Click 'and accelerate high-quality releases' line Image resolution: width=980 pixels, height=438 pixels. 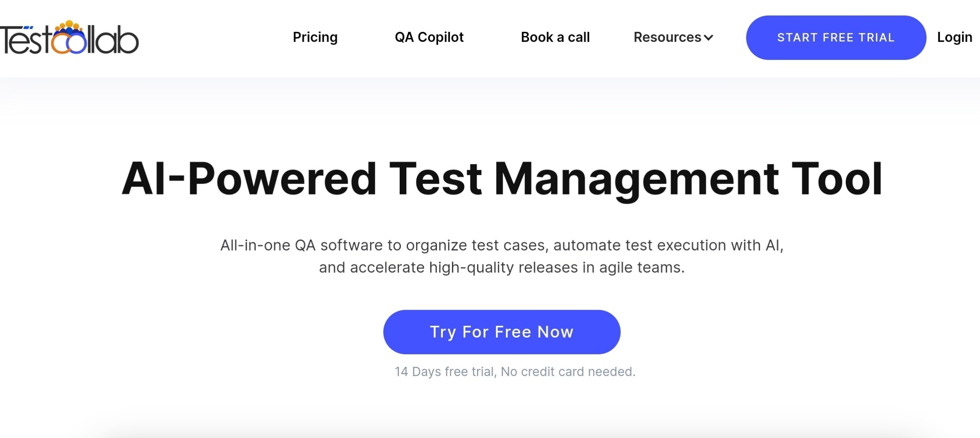tap(502, 267)
